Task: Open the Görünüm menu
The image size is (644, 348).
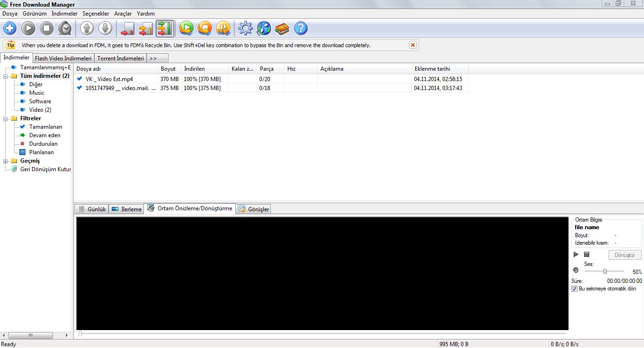Action: coord(34,14)
